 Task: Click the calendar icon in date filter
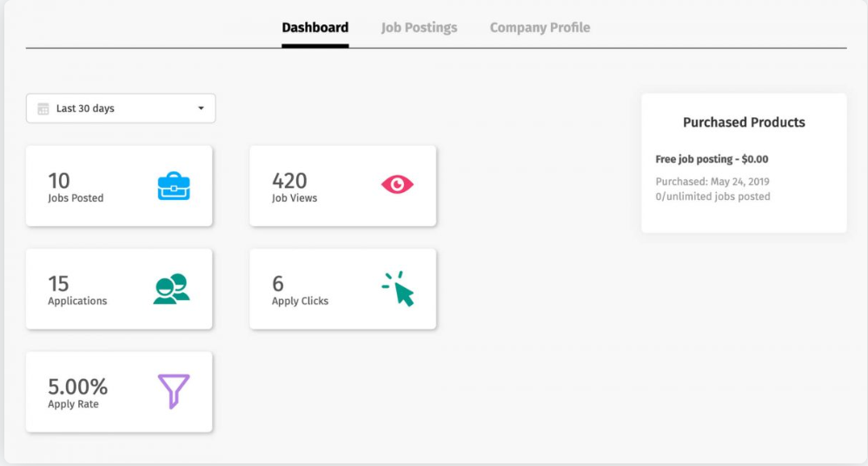tap(43, 110)
